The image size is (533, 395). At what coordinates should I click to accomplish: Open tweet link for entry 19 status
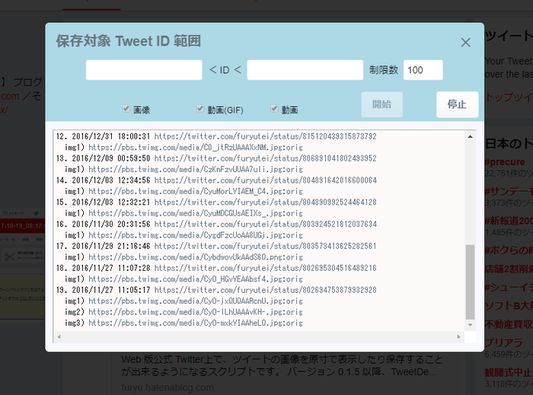(x=265, y=290)
